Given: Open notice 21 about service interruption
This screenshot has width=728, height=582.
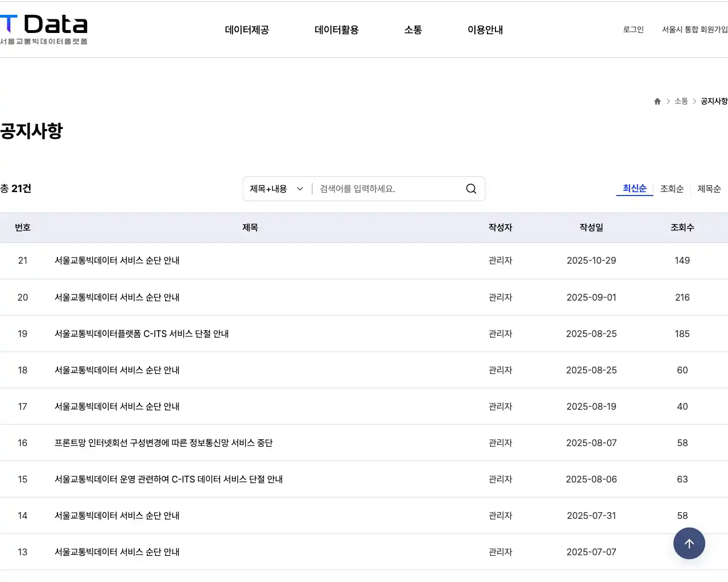Looking at the screenshot, I should point(116,260).
